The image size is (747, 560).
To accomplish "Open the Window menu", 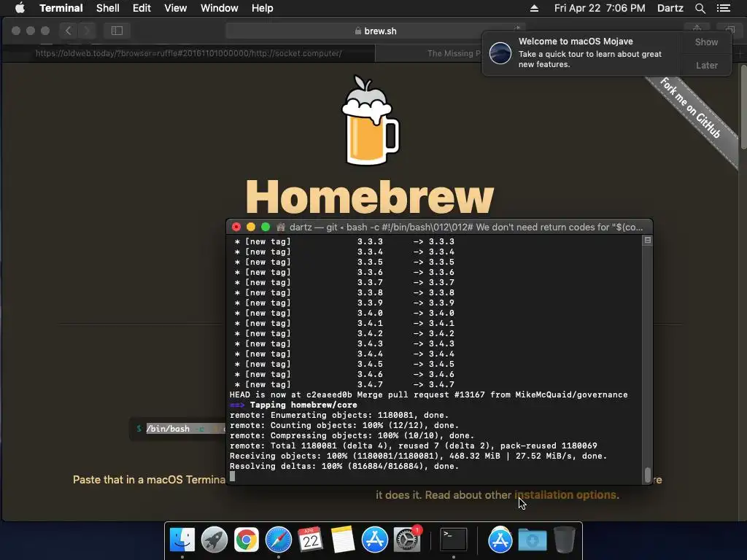I will [x=219, y=8].
